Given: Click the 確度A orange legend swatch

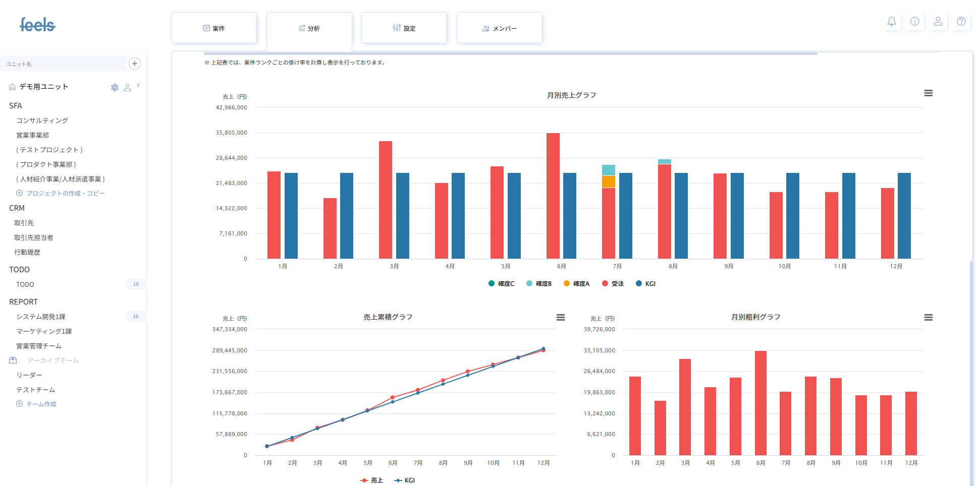Looking at the screenshot, I should [x=567, y=283].
